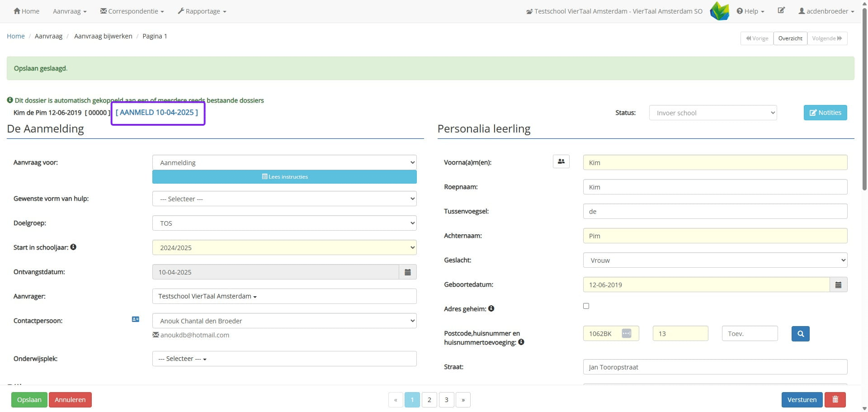This screenshot has height=412, width=868.
Task: Click info icon next to Adres geheim
Action: click(491, 308)
